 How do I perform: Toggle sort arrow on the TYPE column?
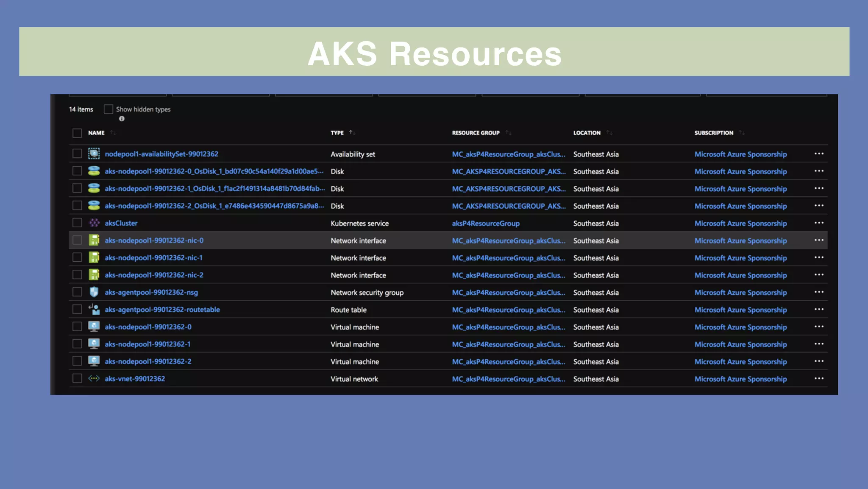click(352, 133)
